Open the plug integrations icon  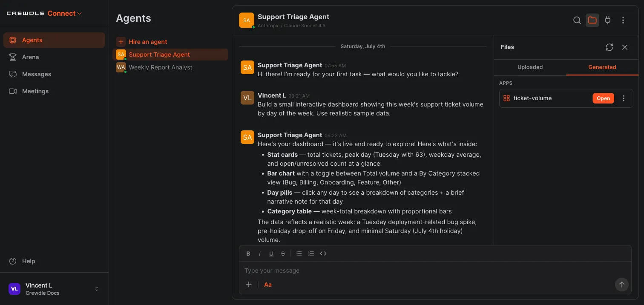coord(608,20)
